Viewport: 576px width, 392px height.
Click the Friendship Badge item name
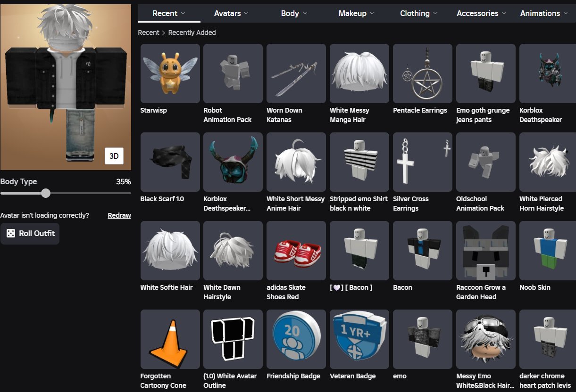pos(293,376)
